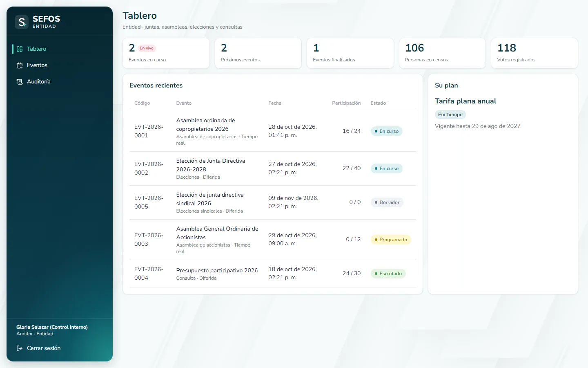Click the Cerrar sesión logout arrow icon
588x368 pixels.
tap(20, 348)
